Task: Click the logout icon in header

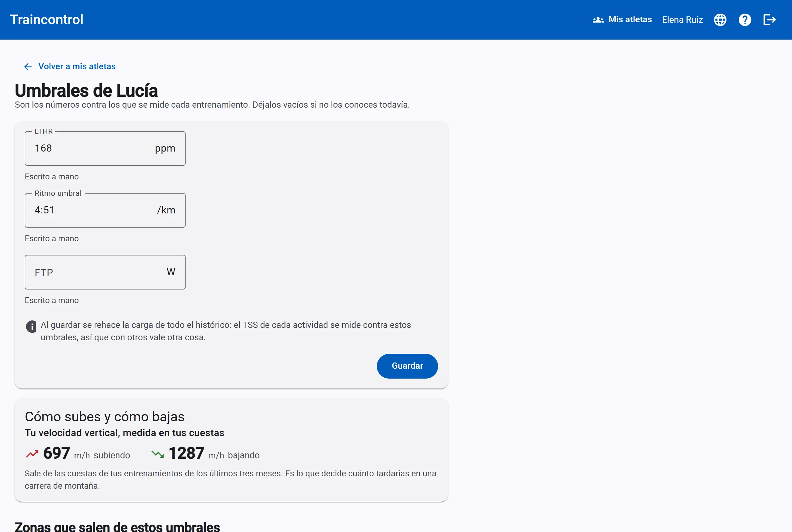Action: pyautogui.click(x=770, y=20)
